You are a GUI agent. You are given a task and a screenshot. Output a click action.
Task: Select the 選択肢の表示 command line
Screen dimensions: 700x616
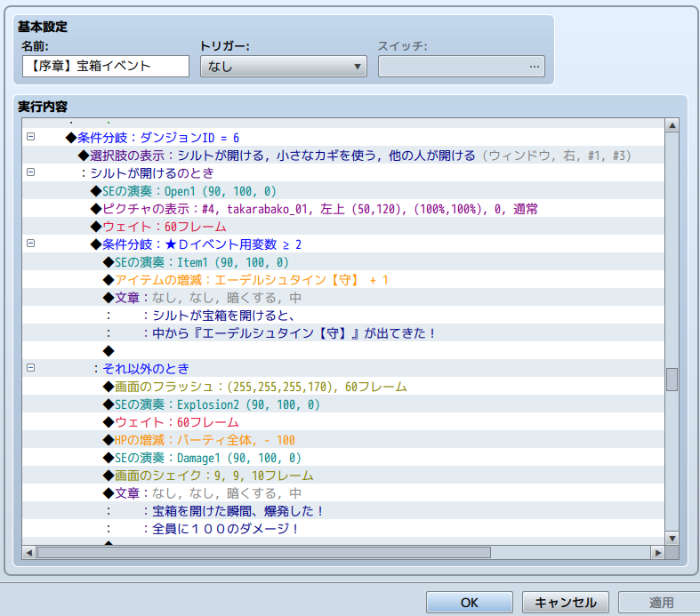coord(342,156)
